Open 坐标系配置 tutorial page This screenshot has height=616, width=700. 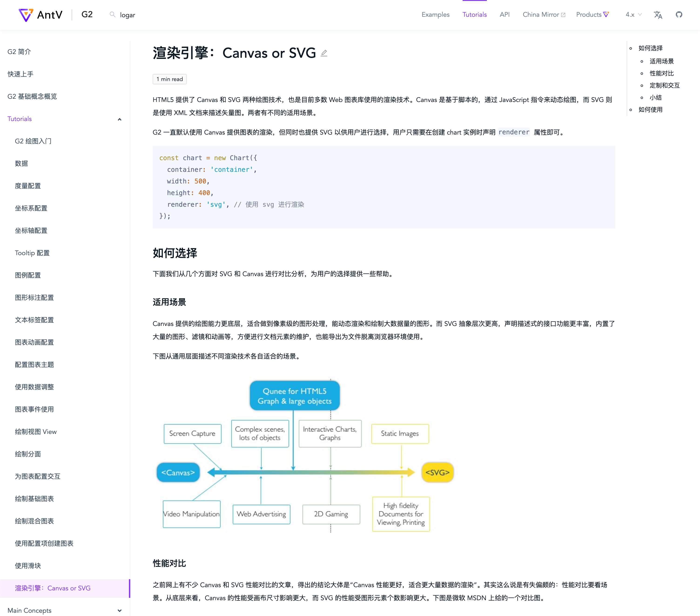click(31, 208)
